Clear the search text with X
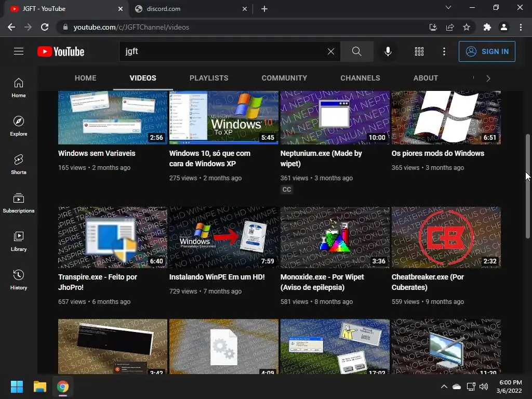Screen dimensions: 532x399 [x=331, y=51]
